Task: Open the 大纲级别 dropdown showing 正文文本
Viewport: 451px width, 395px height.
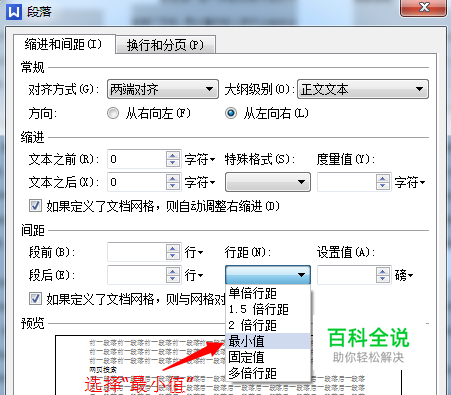Action: click(363, 89)
